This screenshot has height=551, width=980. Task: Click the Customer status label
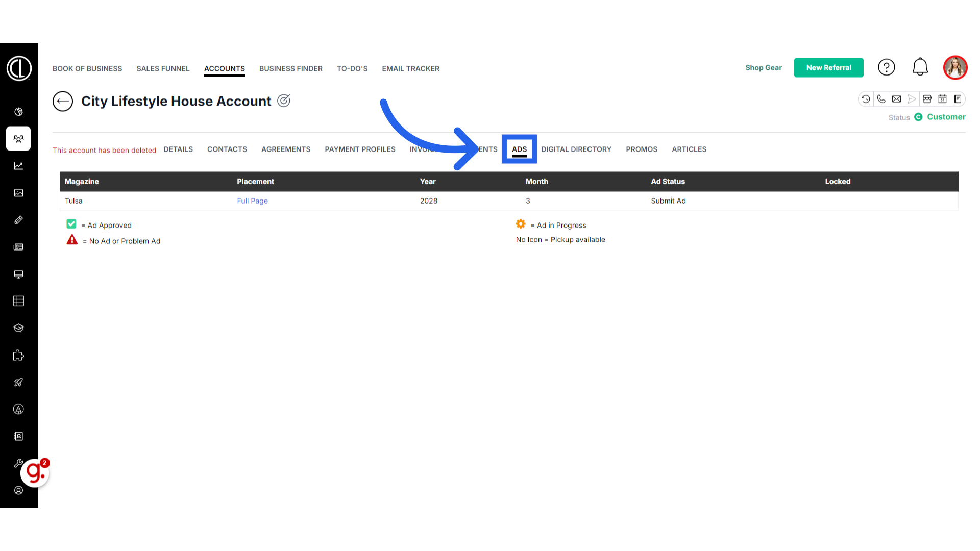[946, 117]
